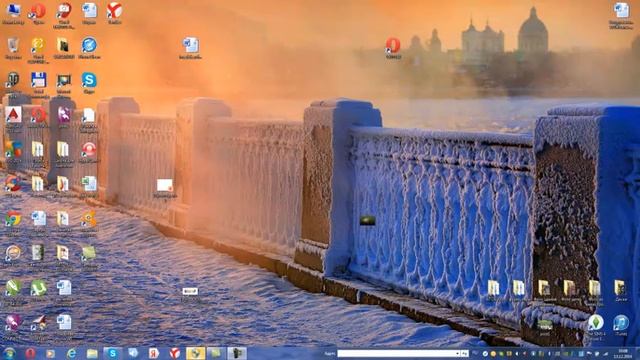
Task: Expand the taskbar address field dropdown arrow
Action: (x=457, y=353)
